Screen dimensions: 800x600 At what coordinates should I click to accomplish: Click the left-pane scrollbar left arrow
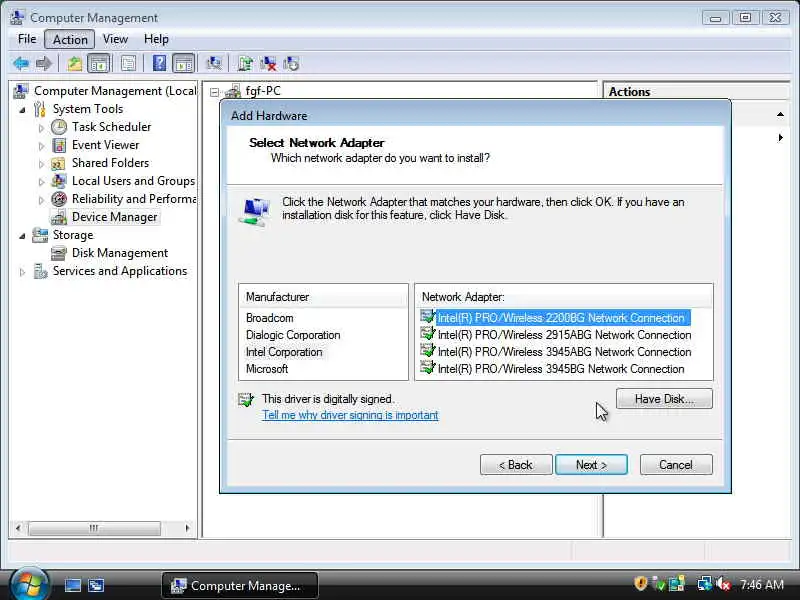tap(18, 528)
